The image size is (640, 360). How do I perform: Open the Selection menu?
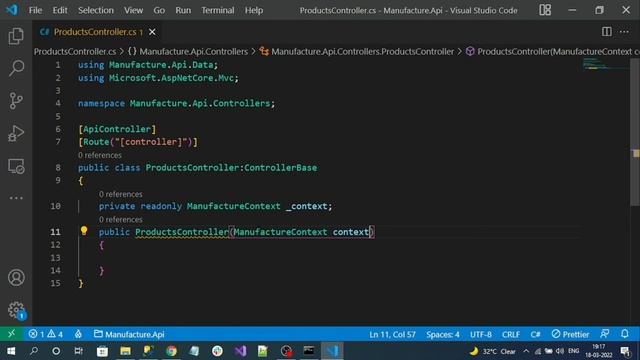click(96, 10)
